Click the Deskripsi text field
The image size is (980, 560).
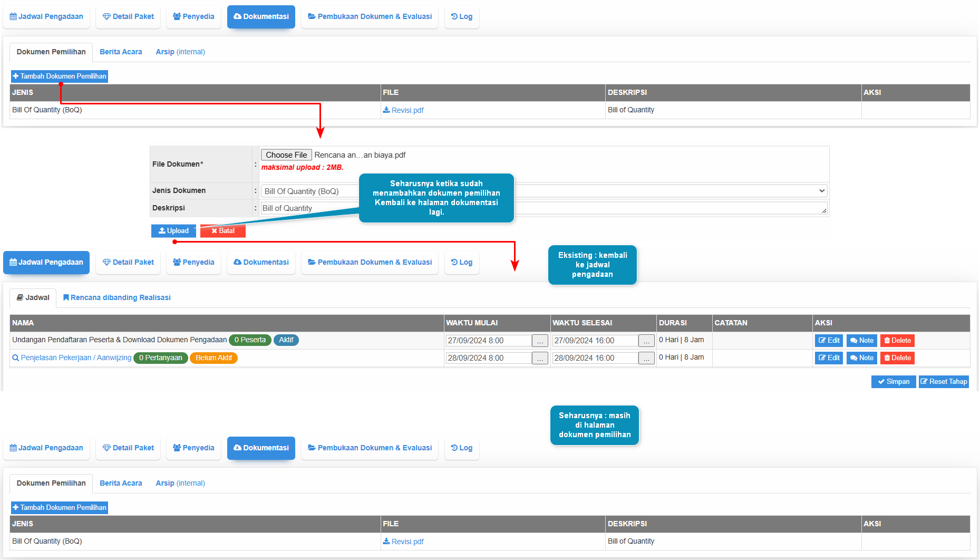click(x=544, y=208)
